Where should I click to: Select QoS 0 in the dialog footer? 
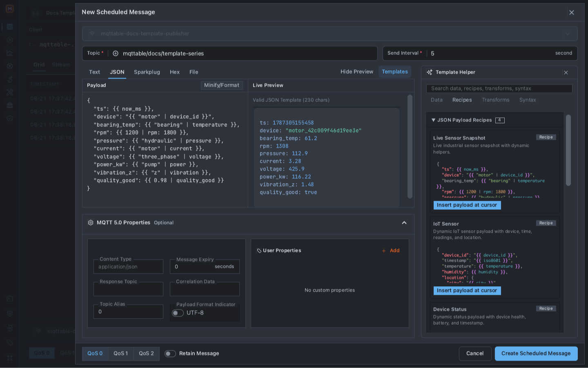coord(95,354)
